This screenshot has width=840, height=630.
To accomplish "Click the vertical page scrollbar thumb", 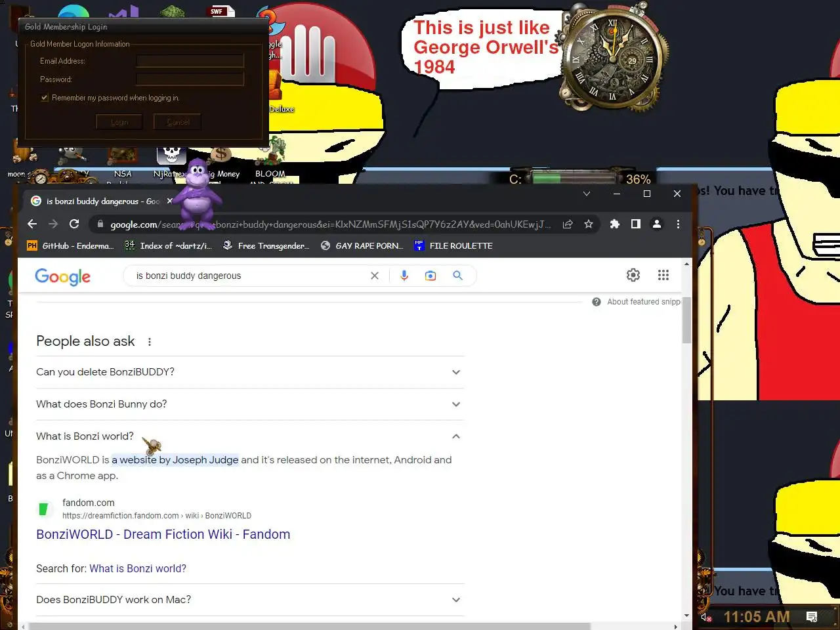I will (686, 320).
